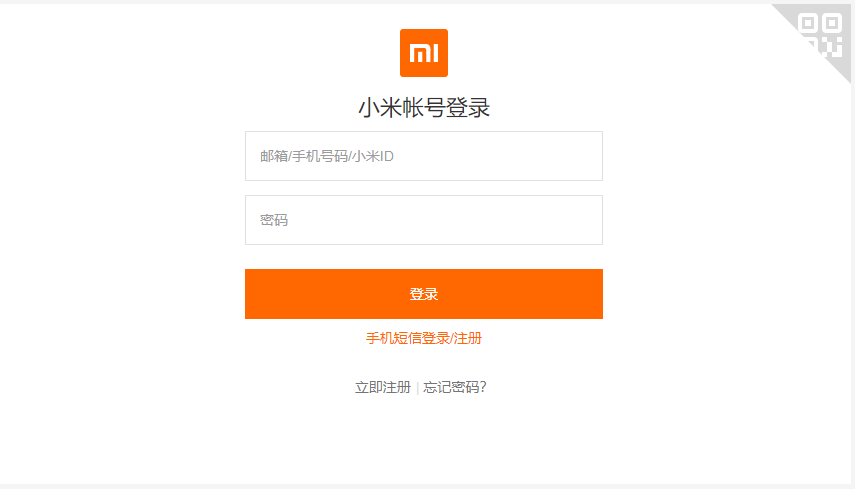Focus the 邮箱/手机号码/小米ID input field
The height and width of the screenshot is (489, 855).
423,156
